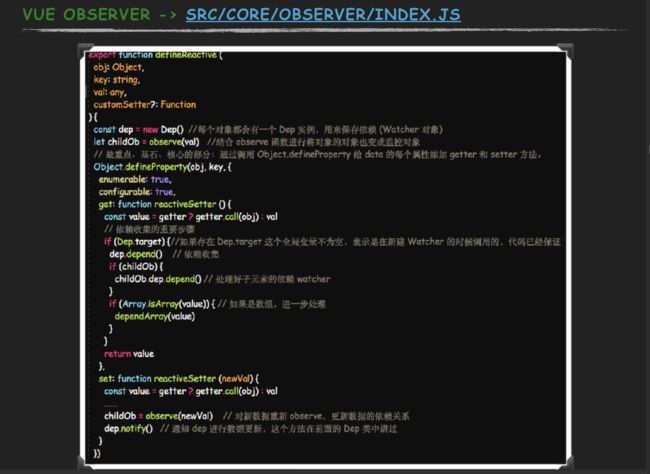Click the 'childOb = observe(newVal)' code
650x474 pixels.
click(158, 416)
